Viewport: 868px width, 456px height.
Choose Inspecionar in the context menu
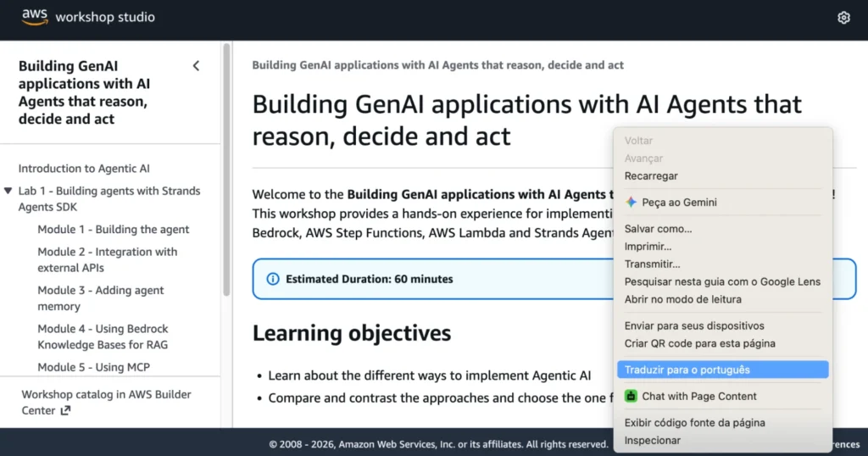(722, 441)
